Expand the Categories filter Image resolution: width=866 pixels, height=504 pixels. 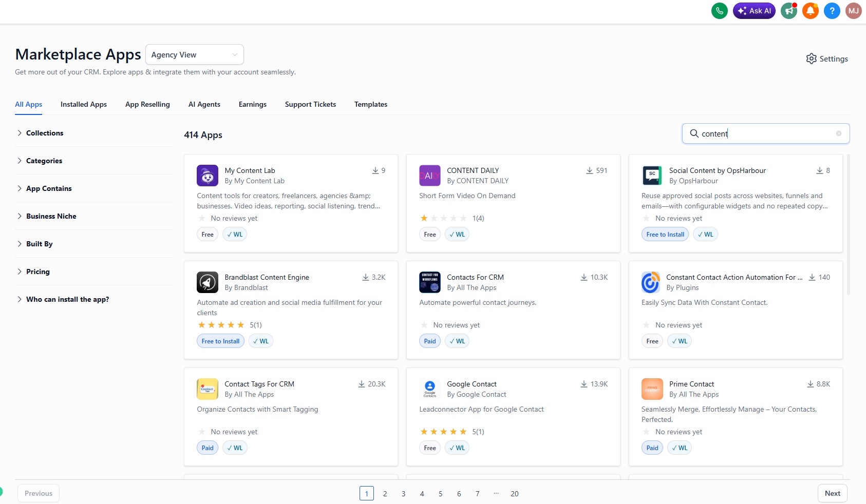pos(94,161)
